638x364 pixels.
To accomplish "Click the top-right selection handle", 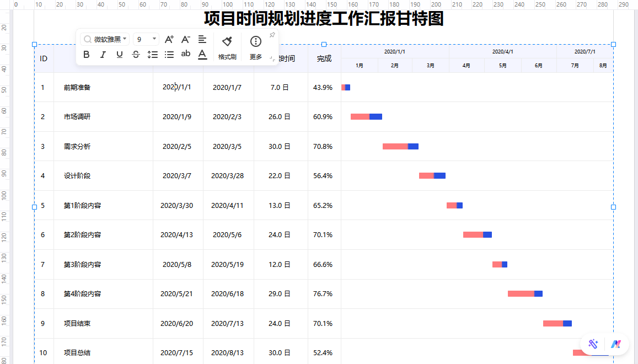I will 614,44.
